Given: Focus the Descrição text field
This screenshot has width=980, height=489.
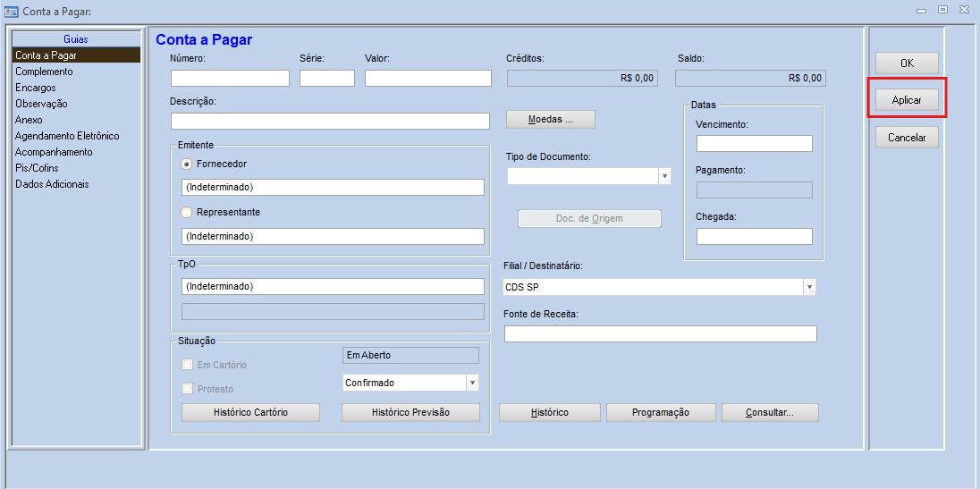Looking at the screenshot, I should pos(330,121).
